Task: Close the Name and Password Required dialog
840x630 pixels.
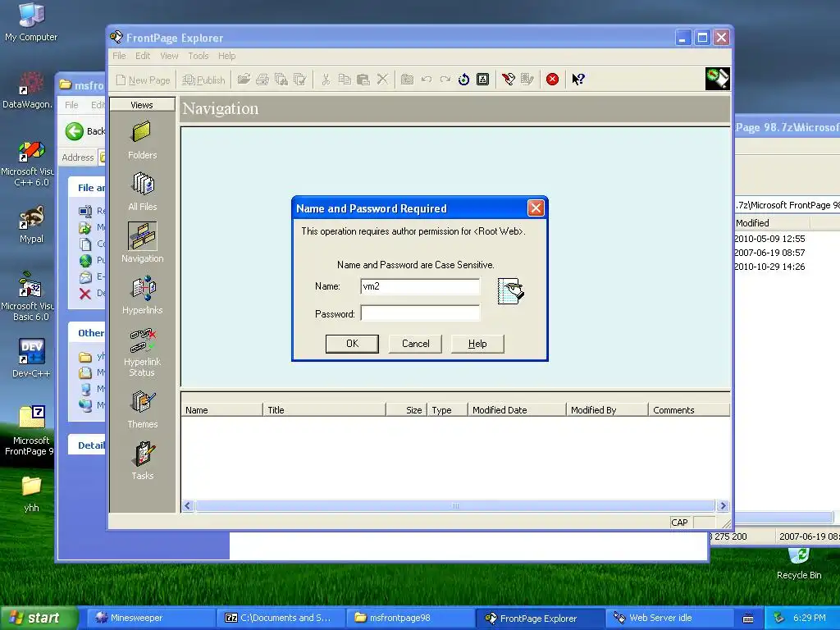Action: tap(536, 208)
